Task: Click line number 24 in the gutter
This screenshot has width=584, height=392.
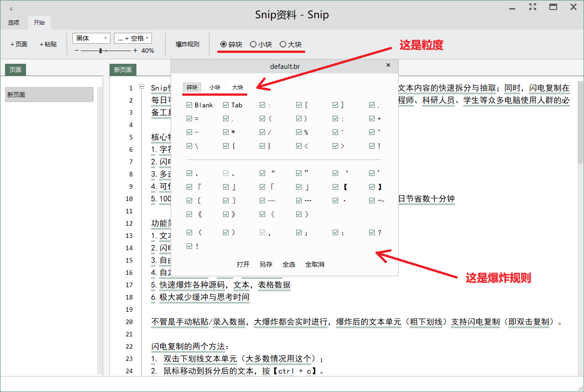Action: click(x=129, y=371)
